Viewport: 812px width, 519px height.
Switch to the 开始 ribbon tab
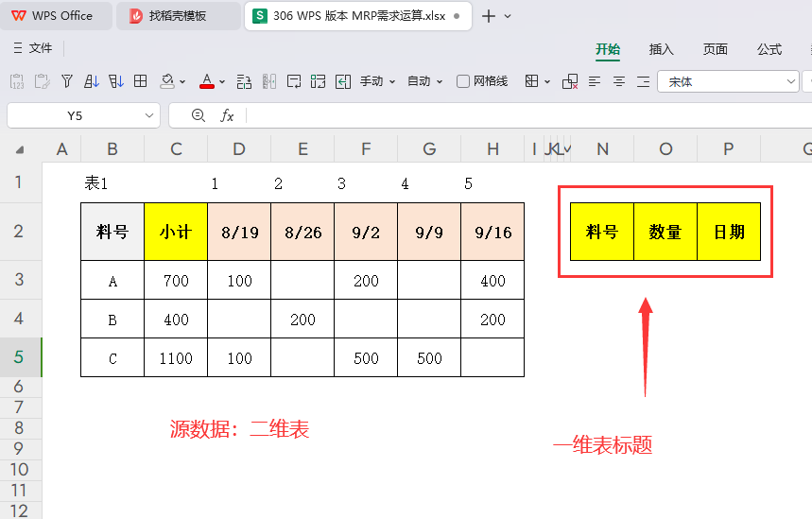(608, 49)
